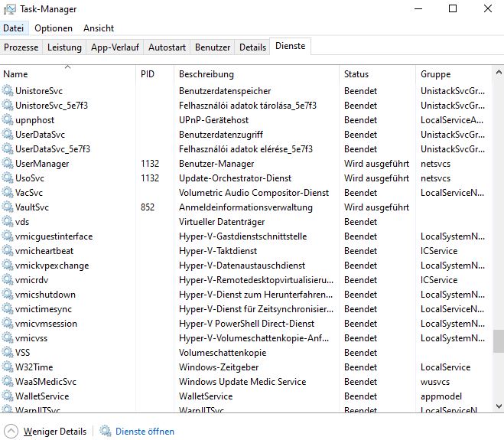
Task: Click the gear icon beside WaaSMedicSvc
Action: click(x=8, y=381)
